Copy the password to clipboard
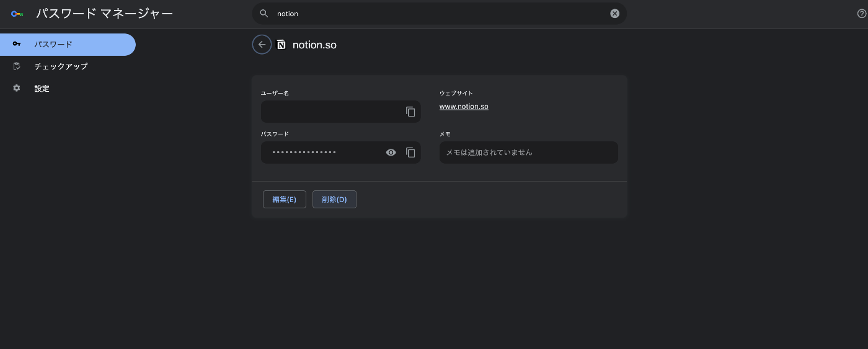Viewport: 868px width, 349px height. pos(410,152)
